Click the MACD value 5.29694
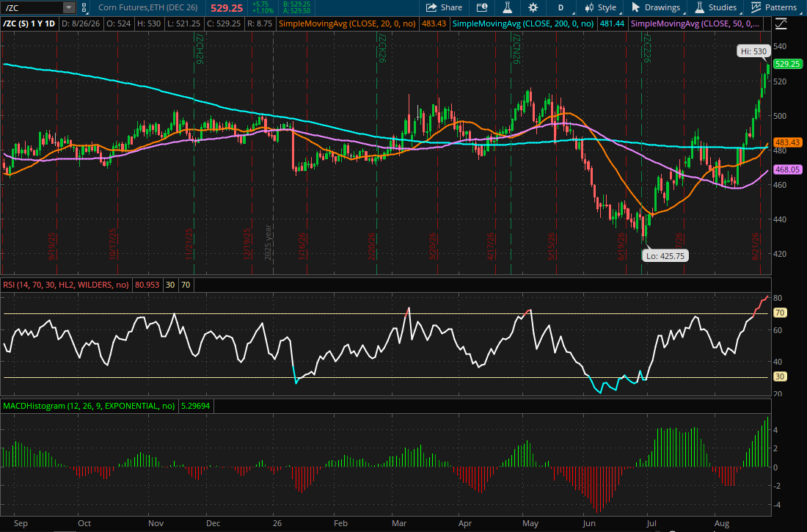This screenshot has height=532, width=807. pos(196,406)
